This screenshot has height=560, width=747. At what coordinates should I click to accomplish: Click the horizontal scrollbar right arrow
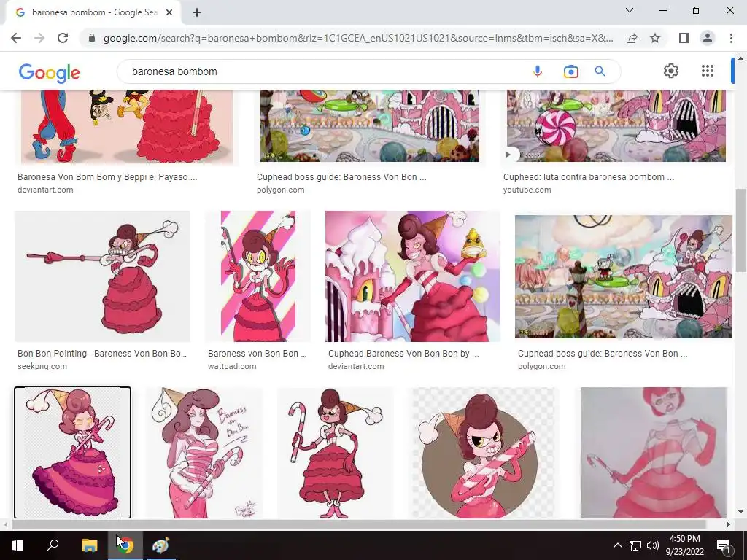tap(729, 524)
